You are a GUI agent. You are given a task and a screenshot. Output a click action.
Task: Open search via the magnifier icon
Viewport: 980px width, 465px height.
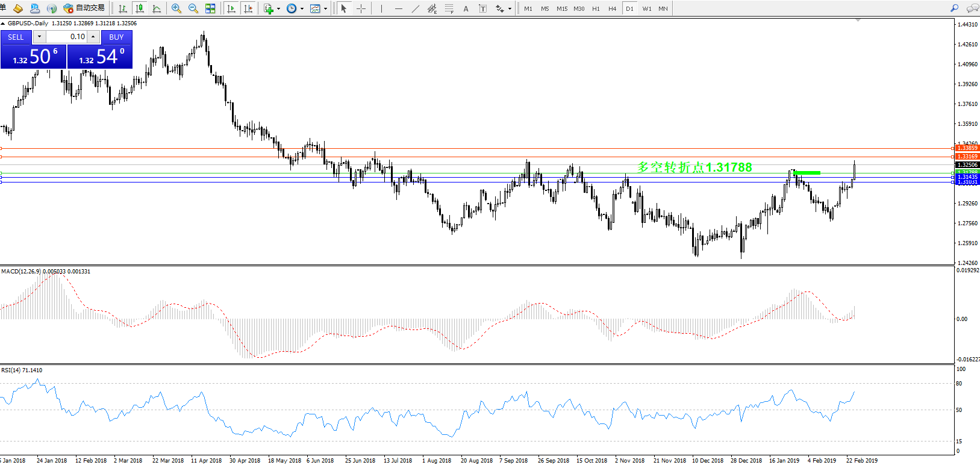(x=954, y=8)
